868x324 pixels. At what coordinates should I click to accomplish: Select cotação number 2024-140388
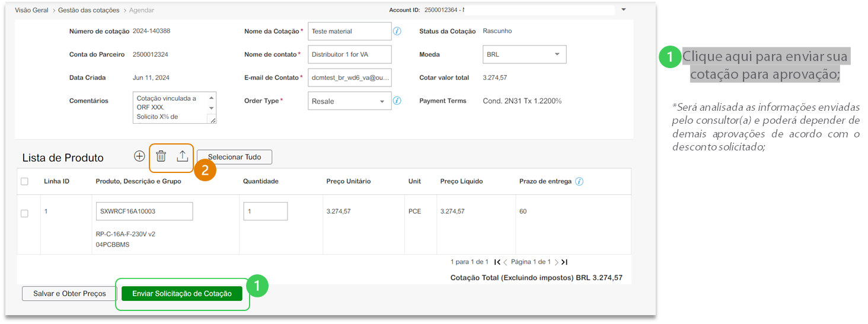tap(151, 31)
